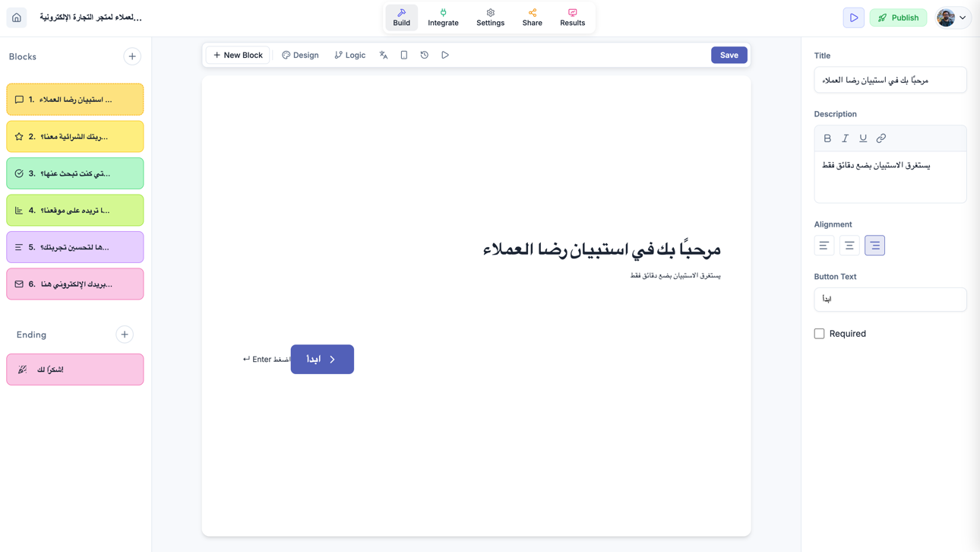Open the translations language icon in the toolbar
Viewport: 980px width, 552px height.
[384, 55]
